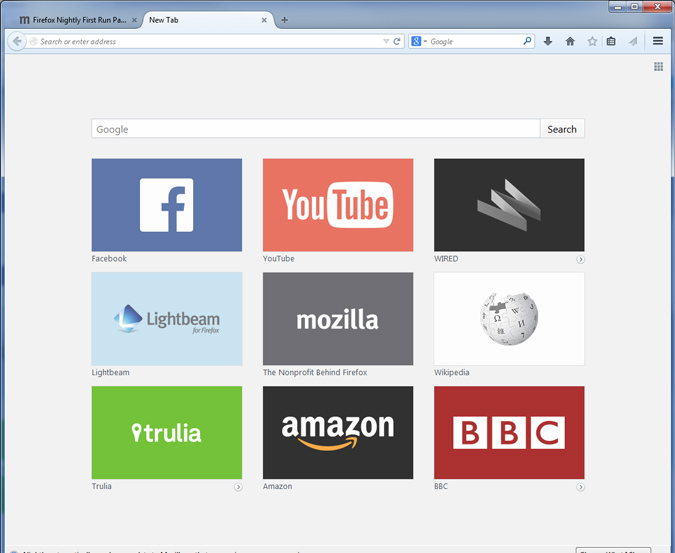
Task: Open a new tab with plus button
Action: (285, 20)
